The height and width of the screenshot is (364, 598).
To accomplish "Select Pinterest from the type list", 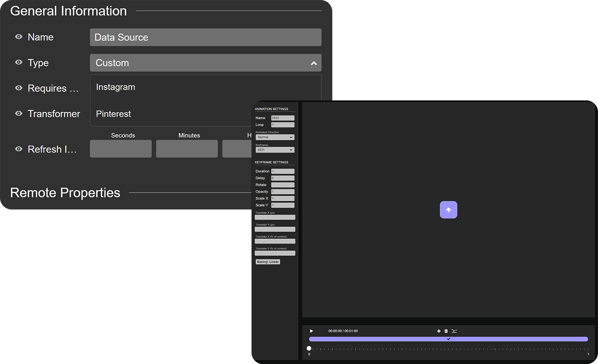I will [113, 113].
